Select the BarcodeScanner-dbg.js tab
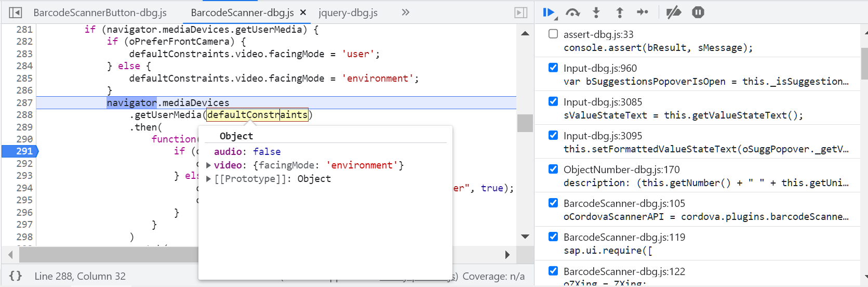The image size is (868, 287). tap(242, 12)
